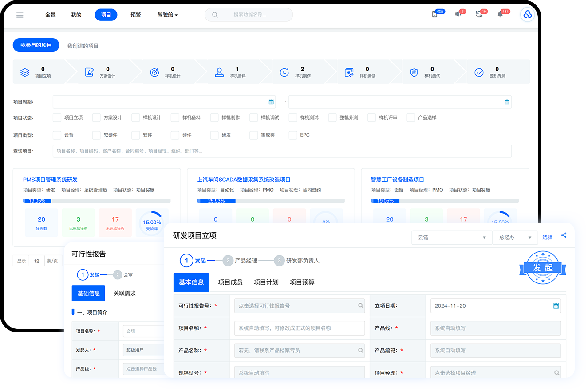Click the mobile switch icon

[x=435, y=15]
